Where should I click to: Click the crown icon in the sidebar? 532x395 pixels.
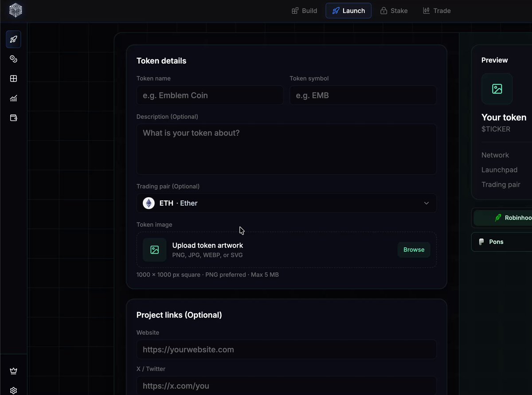pyautogui.click(x=13, y=371)
